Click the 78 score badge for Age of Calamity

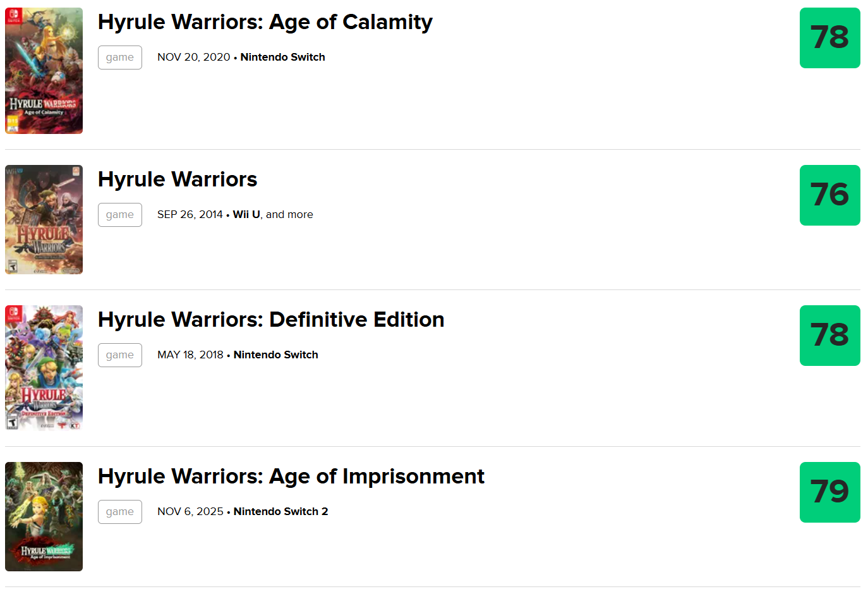point(829,38)
